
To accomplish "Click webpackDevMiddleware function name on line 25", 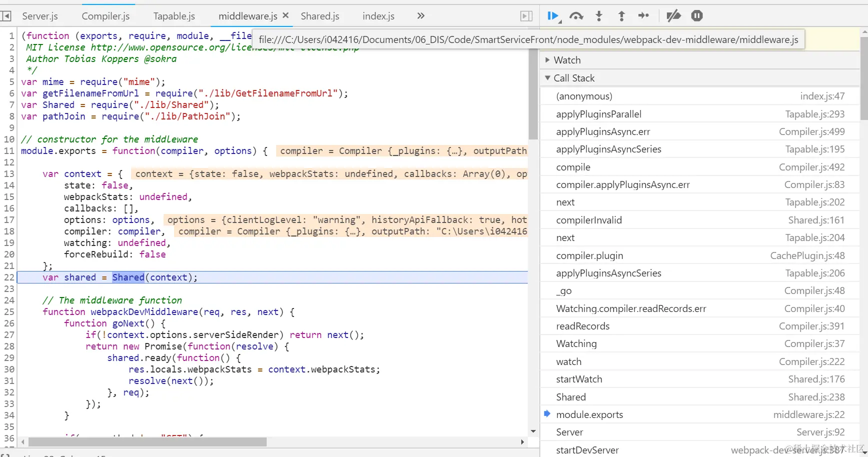I will coord(144,312).
